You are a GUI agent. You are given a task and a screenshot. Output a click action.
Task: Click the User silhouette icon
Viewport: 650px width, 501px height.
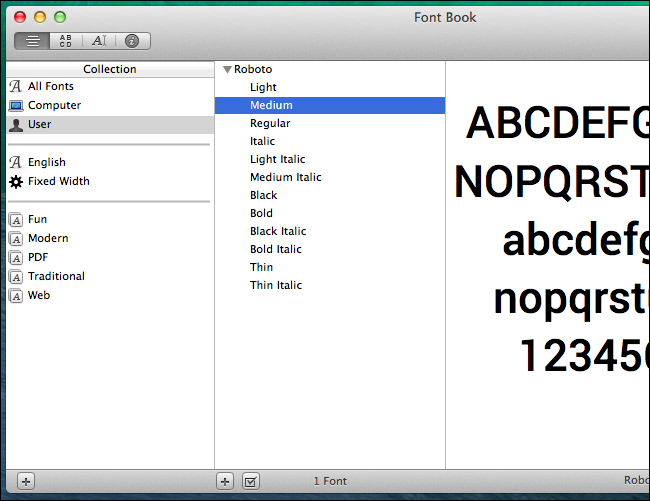[x=16, y=125]
